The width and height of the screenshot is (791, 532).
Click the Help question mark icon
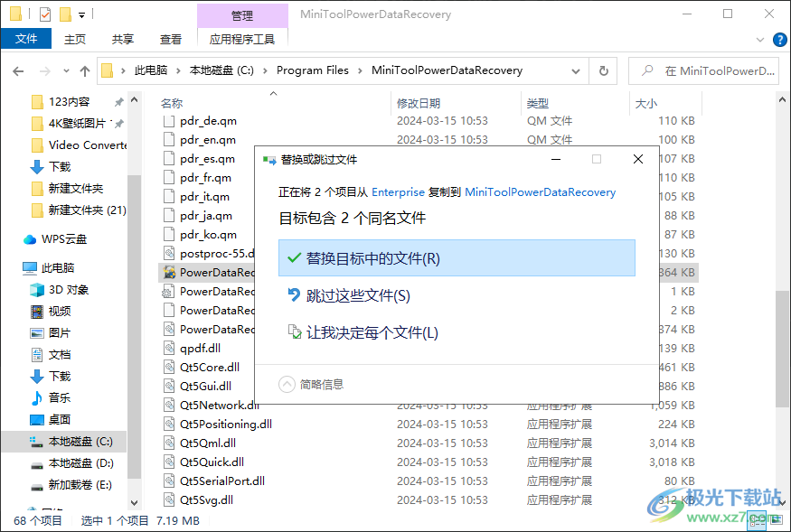[779, 39]
